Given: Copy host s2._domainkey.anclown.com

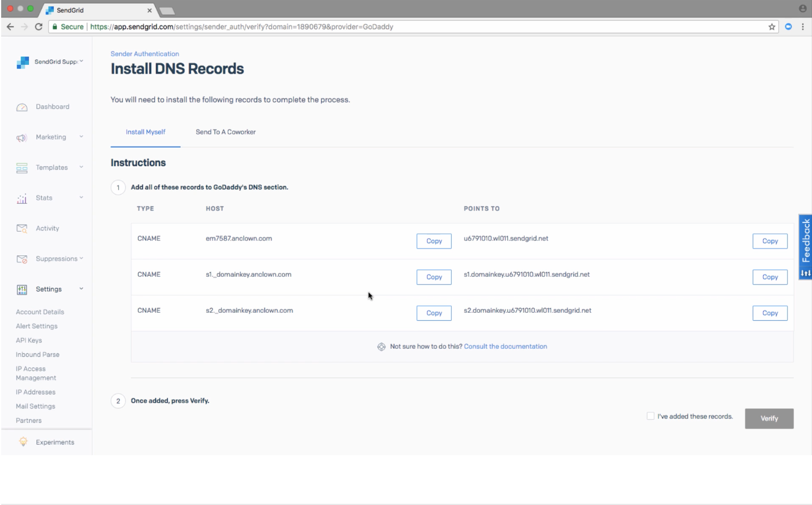Looking at the screenshot, I should (x=434, y=313).
